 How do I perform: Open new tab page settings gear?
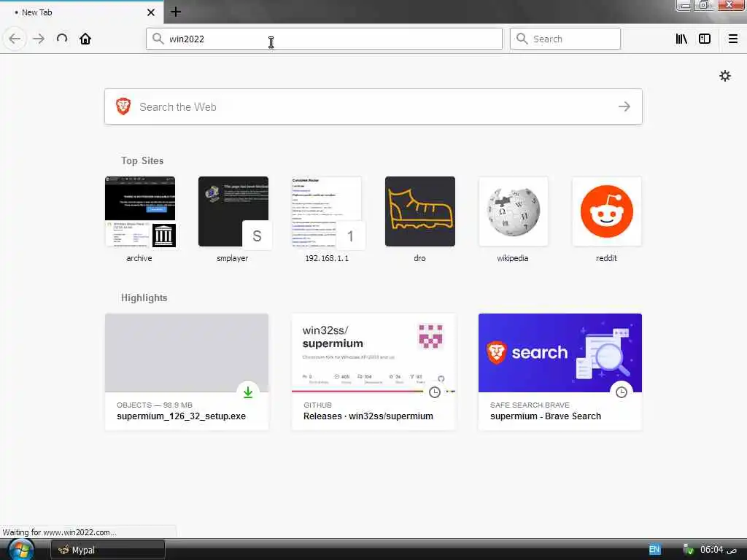pyautogui.click(x=725, y=76)
